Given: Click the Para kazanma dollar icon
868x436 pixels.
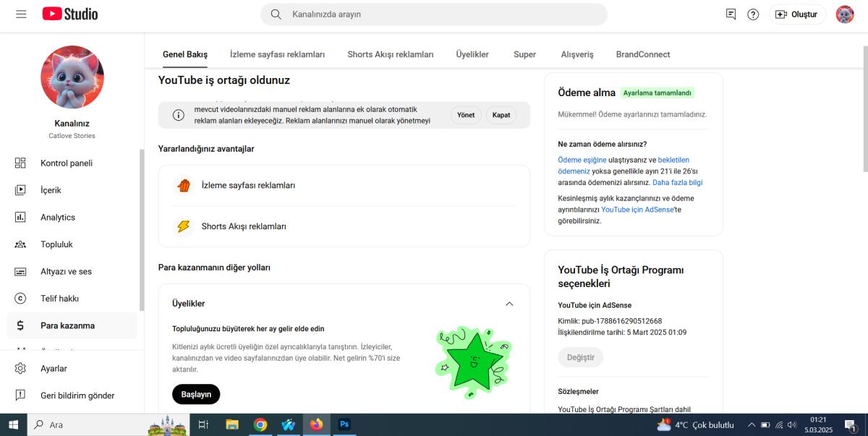Looking at the screenshot, I should point(20,325).
